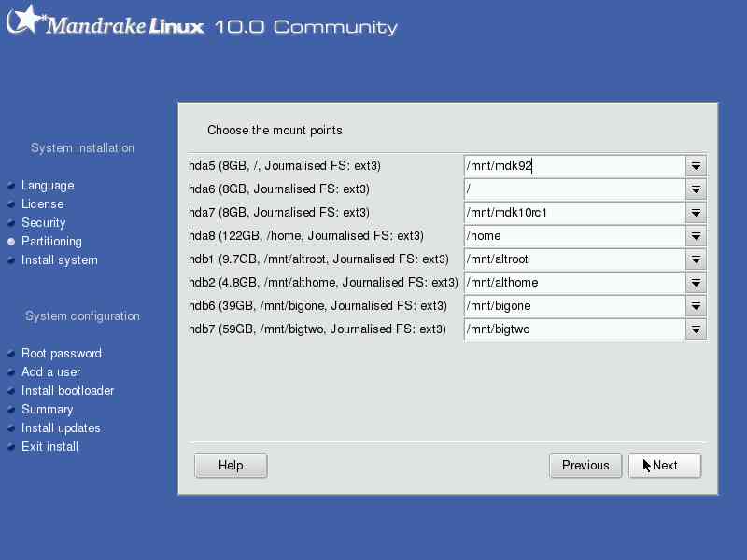Open the hda8 mount point dropdown arrow
This screenshot has width=747, height=560.
696,236
